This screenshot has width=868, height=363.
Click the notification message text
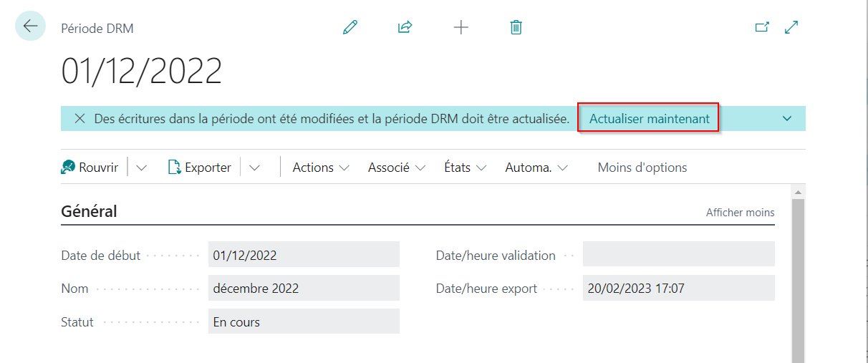pos(332,119)
